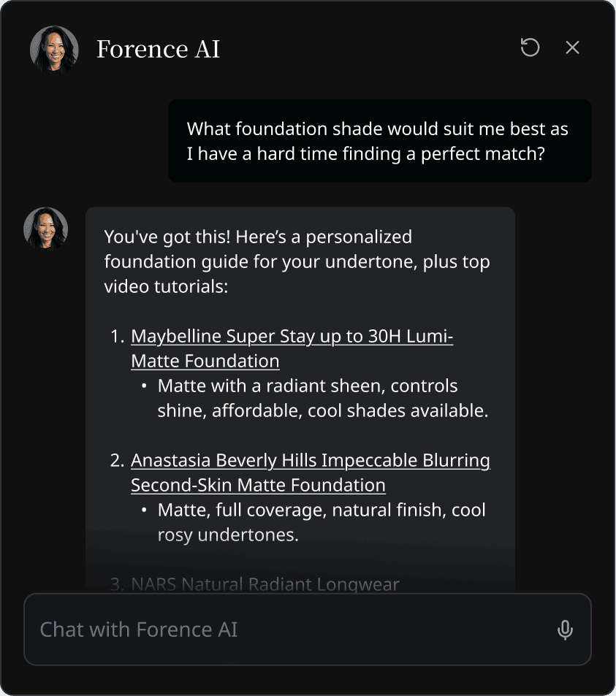Image resolution: width=616 pixels, height=696 pixels.
Task: Click "Second-Skin Matte Foundation" link text
Action: [258, 485]
